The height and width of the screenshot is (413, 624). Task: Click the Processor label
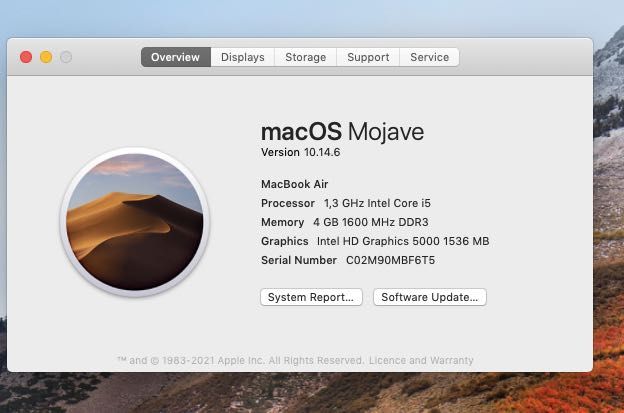[x=288, y=203]
